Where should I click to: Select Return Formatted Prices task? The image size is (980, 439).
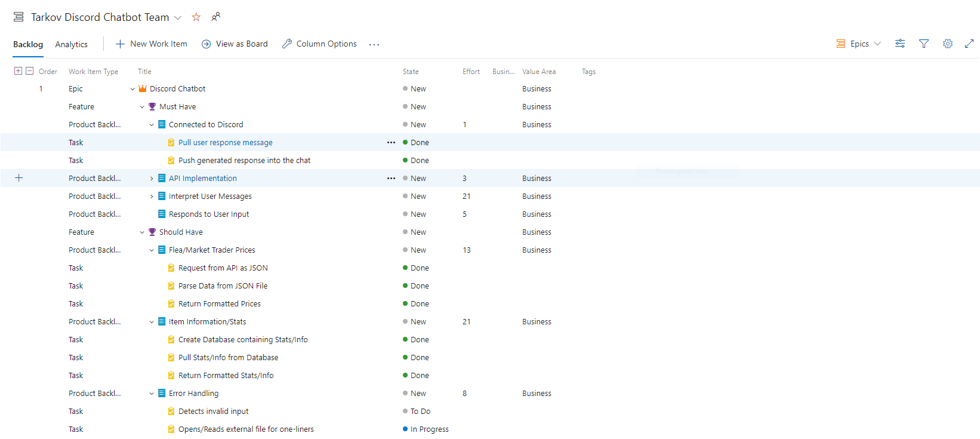tap(219, 304)
